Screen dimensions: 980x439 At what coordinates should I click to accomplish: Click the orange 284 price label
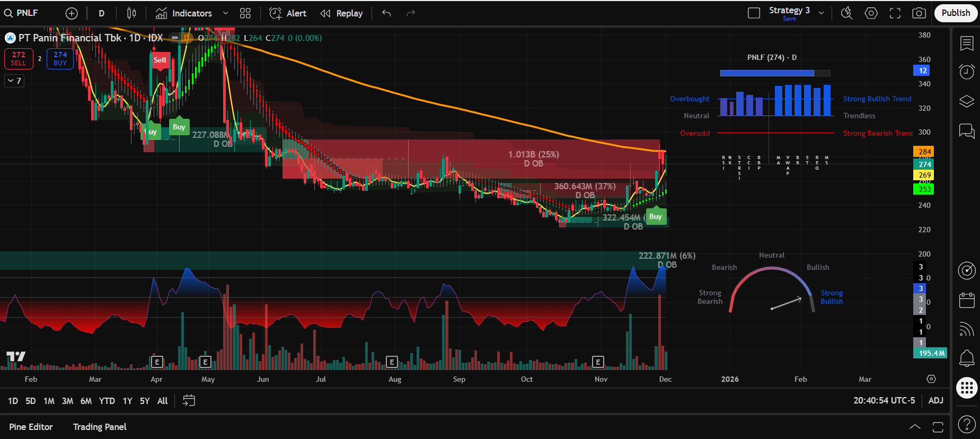click(924, 152)
